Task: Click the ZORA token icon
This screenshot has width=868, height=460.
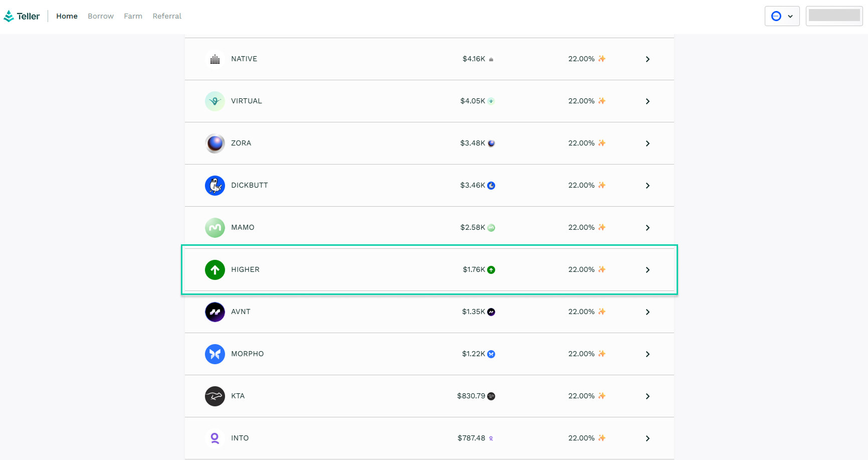Action: [x=215, y=143]
